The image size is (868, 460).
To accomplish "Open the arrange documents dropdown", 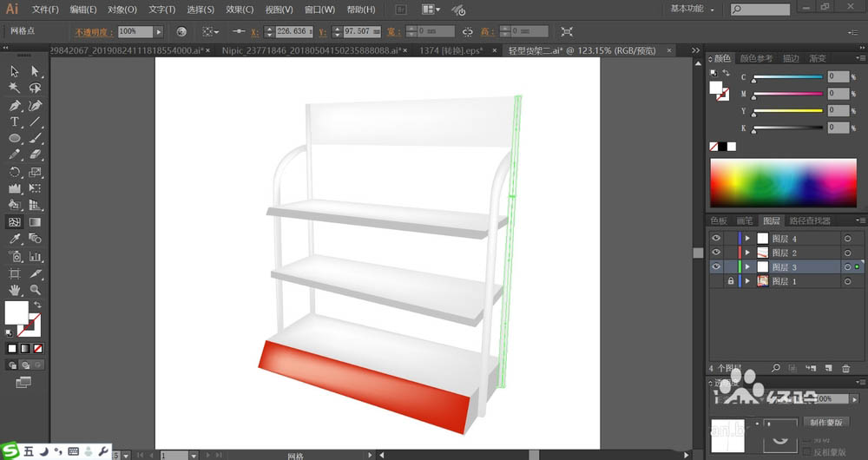I will [431, 10].
